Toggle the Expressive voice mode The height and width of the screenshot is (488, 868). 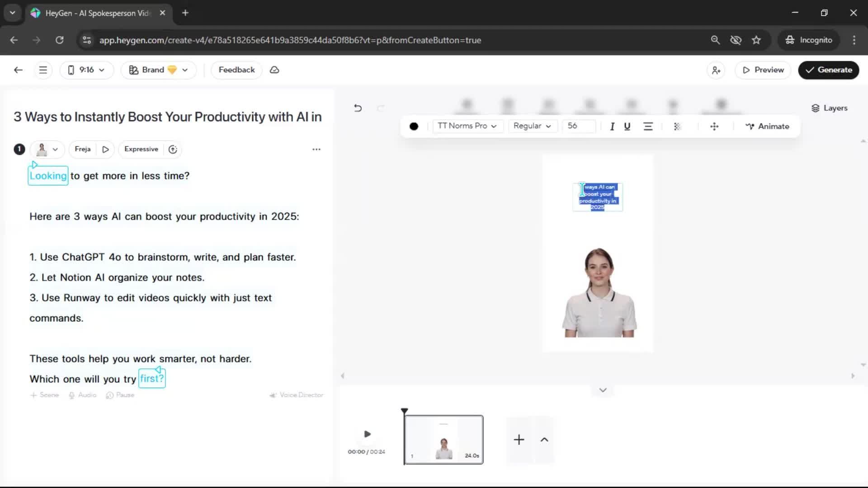coord(141,149)
